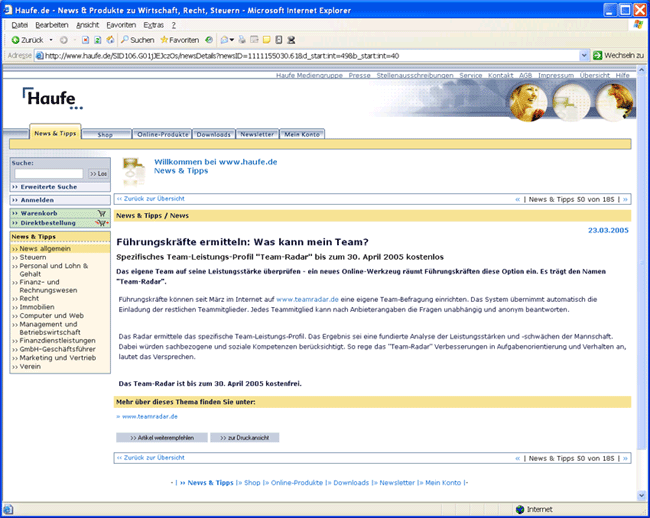Viewport: 650px width, 518px height.
Task: Go to the Home page icon
Action: point(110,40)
